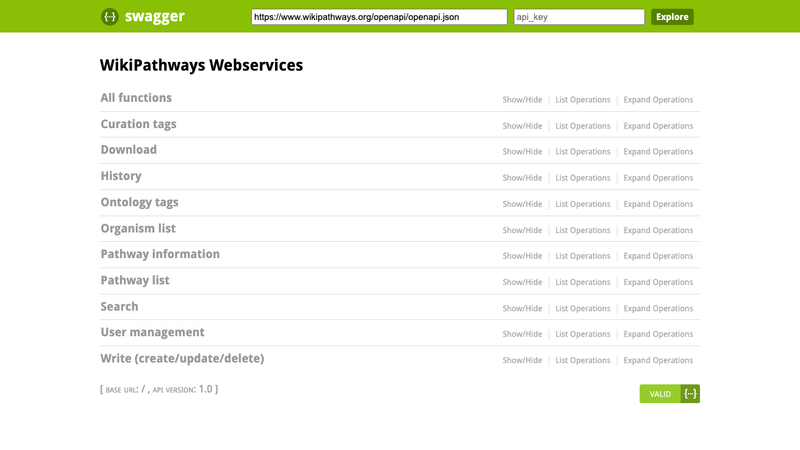Toggle Show/Hide for Ontology tags
This screenshot has height=450, width=800.
[522, 204]
